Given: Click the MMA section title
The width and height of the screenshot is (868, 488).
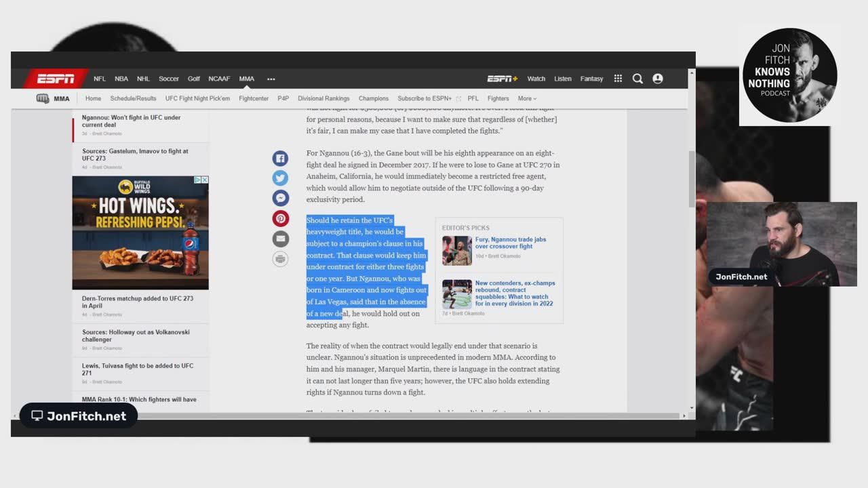Looking at the screenshot, I should tap(62, 98).
